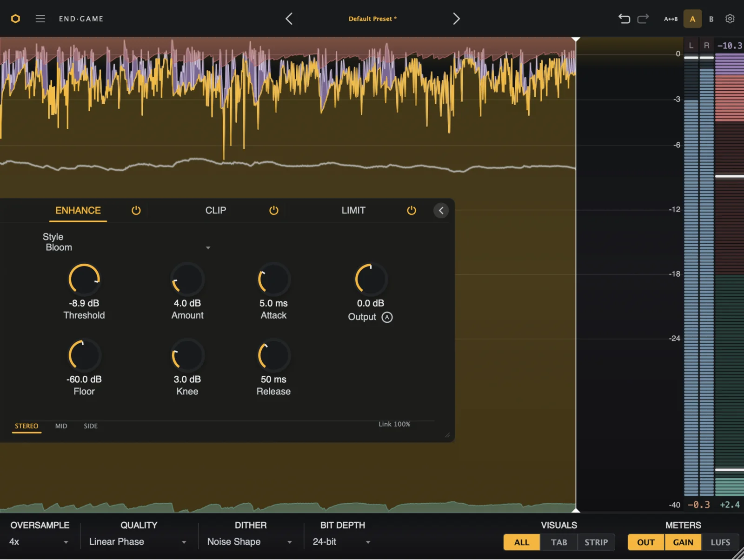Screen dimensions: 744x560
Task: Toggle OUT meter button
Action: (x=646, y=542)
